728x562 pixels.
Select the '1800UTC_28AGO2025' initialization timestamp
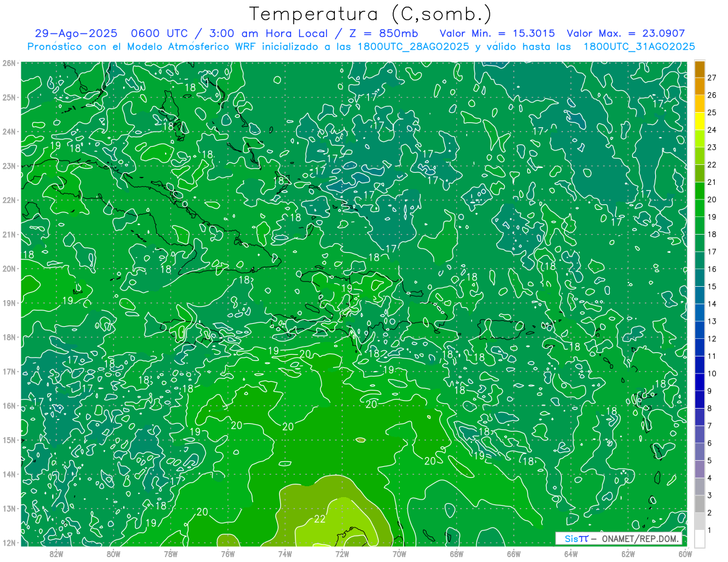(x=413, y=47)
